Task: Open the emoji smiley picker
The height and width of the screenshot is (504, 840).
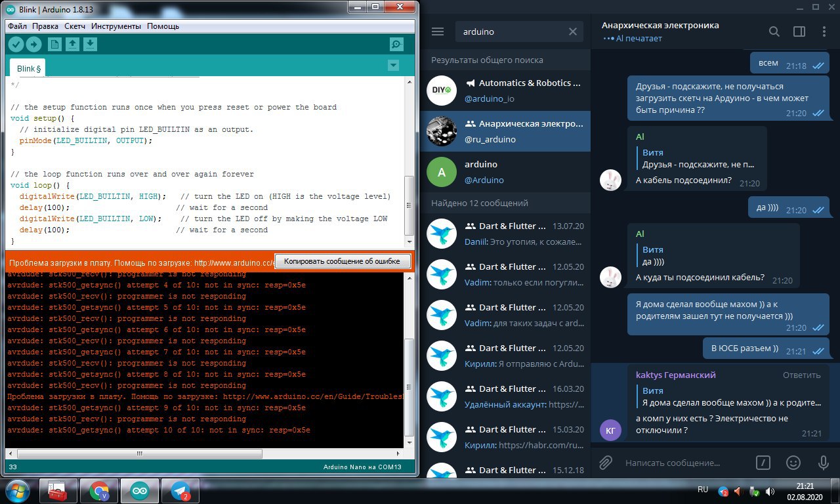Action: click(793, 463)
